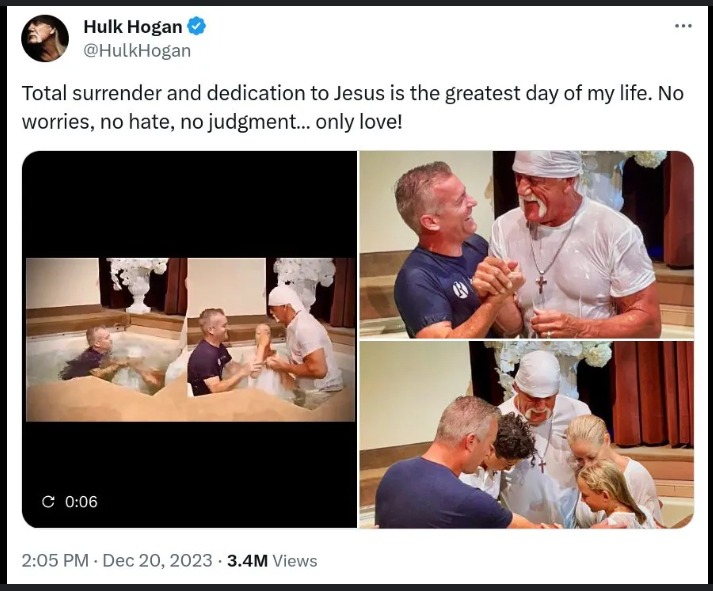Open the top-right handshake photo
Screen dimensions: 713x591
click(x=527, y=245)
